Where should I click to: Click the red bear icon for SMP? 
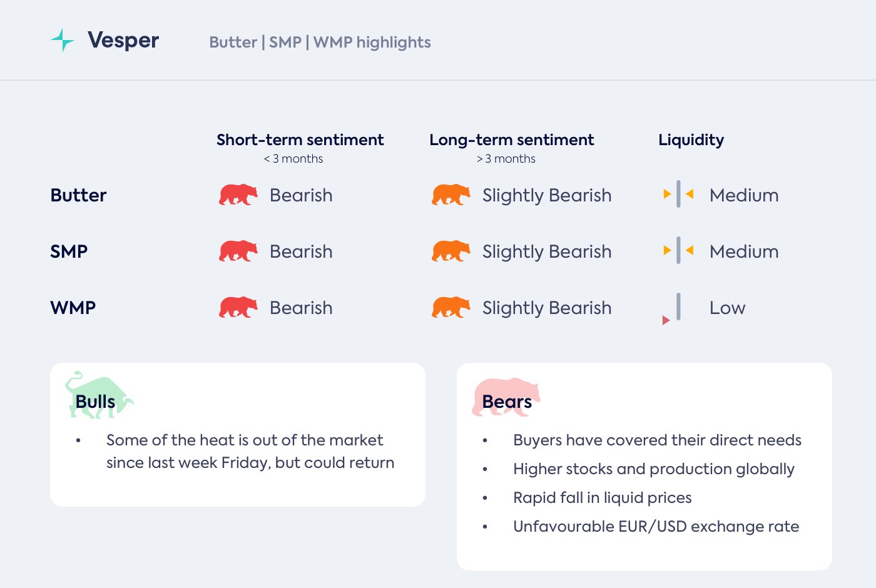[x=238, y=251]
